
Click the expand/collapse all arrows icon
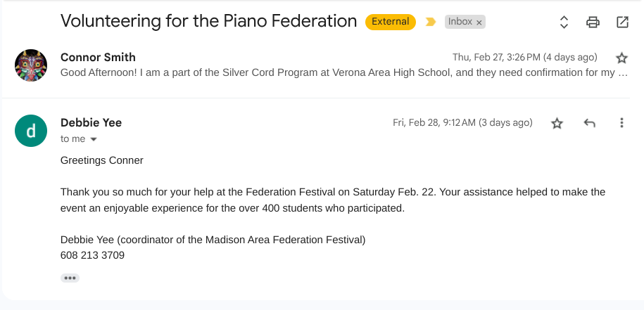click(x=564, y=22)
